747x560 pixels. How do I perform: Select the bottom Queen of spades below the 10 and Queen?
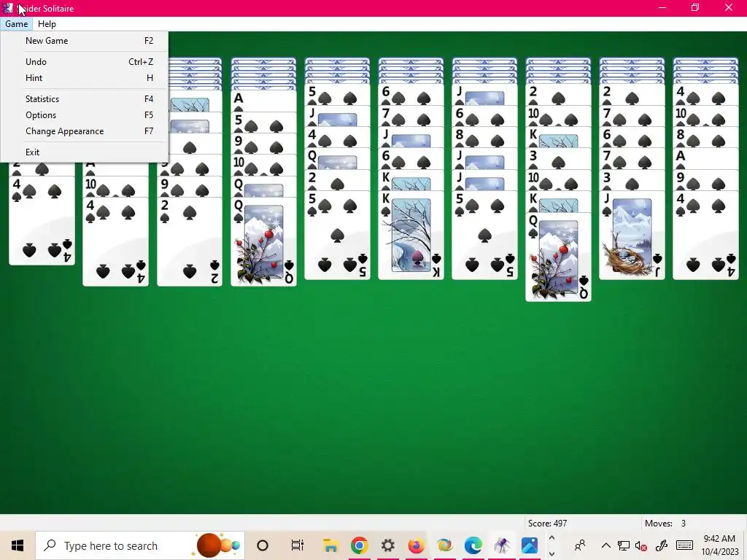click(x=263, y=243)
